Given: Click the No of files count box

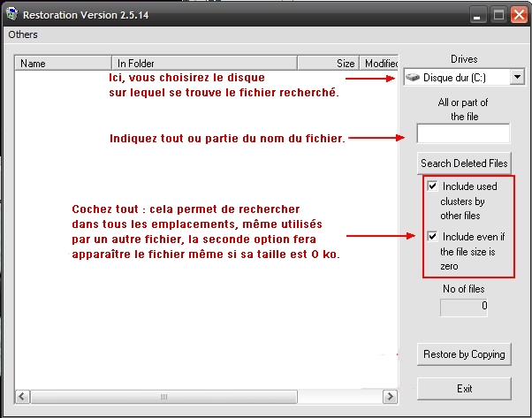Looking at the screenshot, I should 464,306.
